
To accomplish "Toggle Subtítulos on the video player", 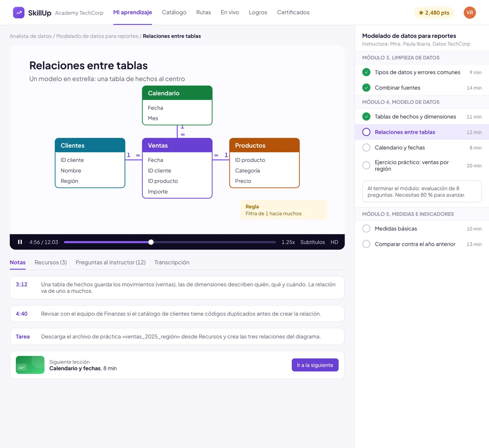I will tap(312, 242).
